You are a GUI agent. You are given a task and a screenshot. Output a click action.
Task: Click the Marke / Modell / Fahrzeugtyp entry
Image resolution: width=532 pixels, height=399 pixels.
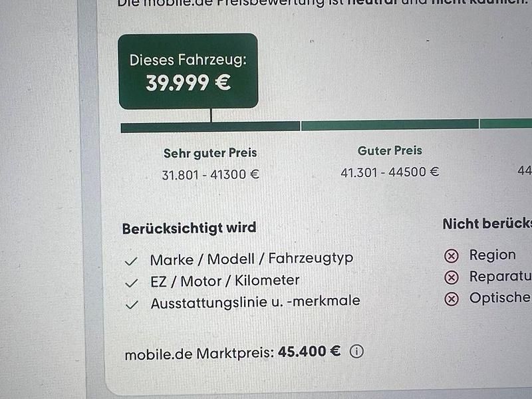pyautogui.click(x=251, y=259)
